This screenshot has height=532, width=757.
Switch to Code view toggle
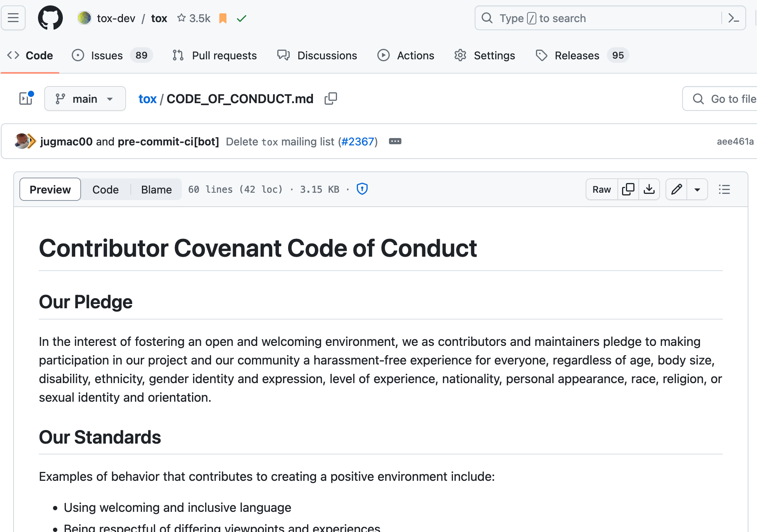click(105, 189)
